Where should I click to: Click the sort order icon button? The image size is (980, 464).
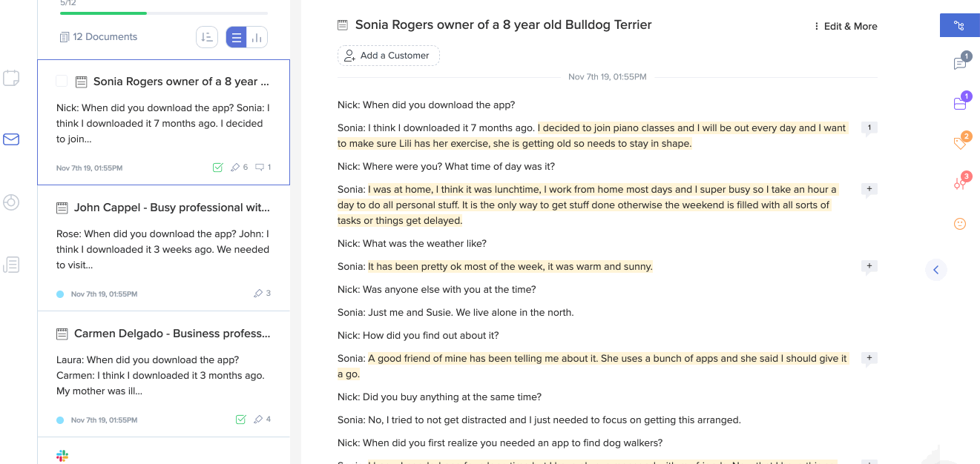click(207, 37)
